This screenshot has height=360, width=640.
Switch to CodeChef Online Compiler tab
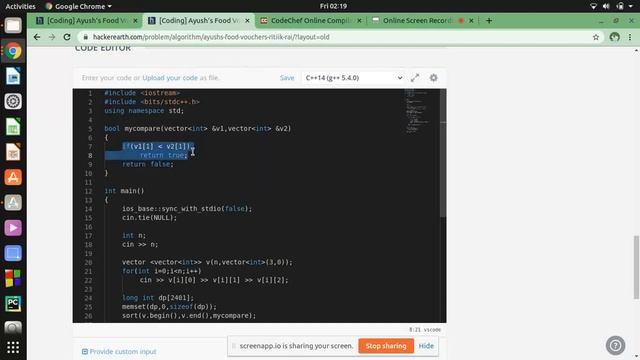(311, 20)
